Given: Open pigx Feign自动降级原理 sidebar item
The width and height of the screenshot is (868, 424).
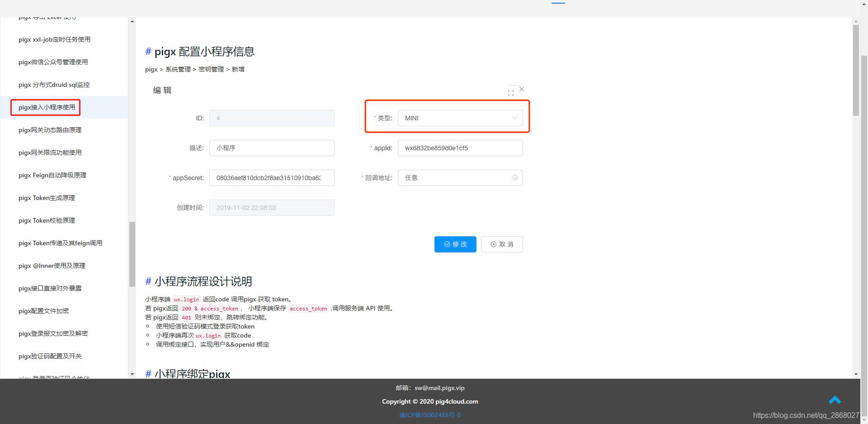Looking at the screenshot, I should click(x=52, y=175).
